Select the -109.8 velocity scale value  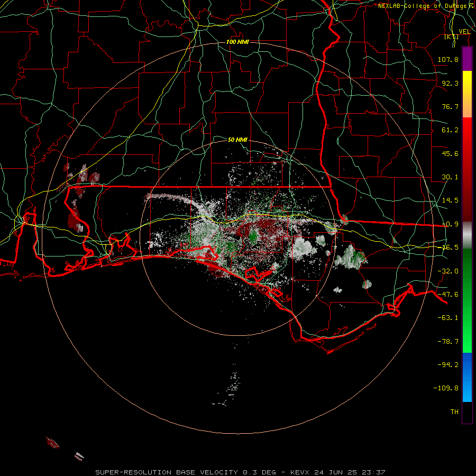point(446,388)
